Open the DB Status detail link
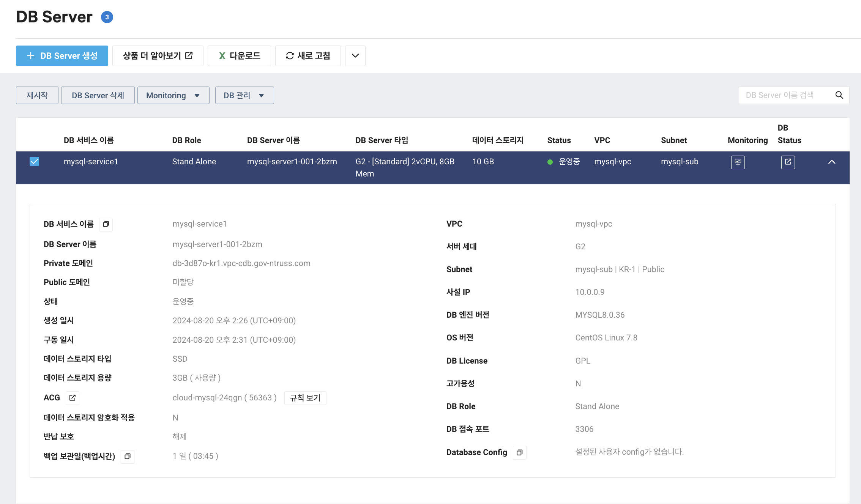 coord(788,162)
